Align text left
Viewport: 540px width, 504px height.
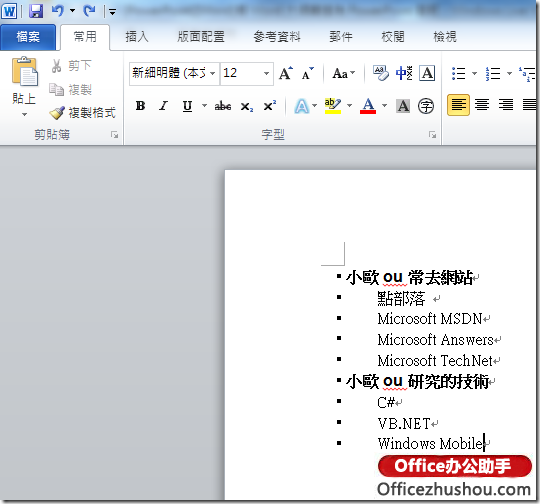point(458,105)
